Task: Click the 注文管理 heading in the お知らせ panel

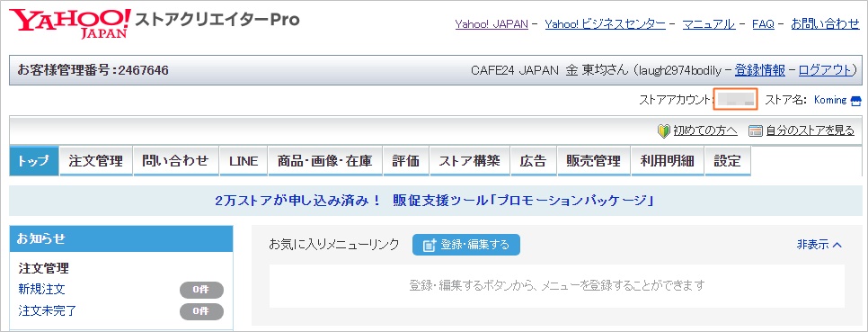Action: pyautogui.click(x=44, y=269)
